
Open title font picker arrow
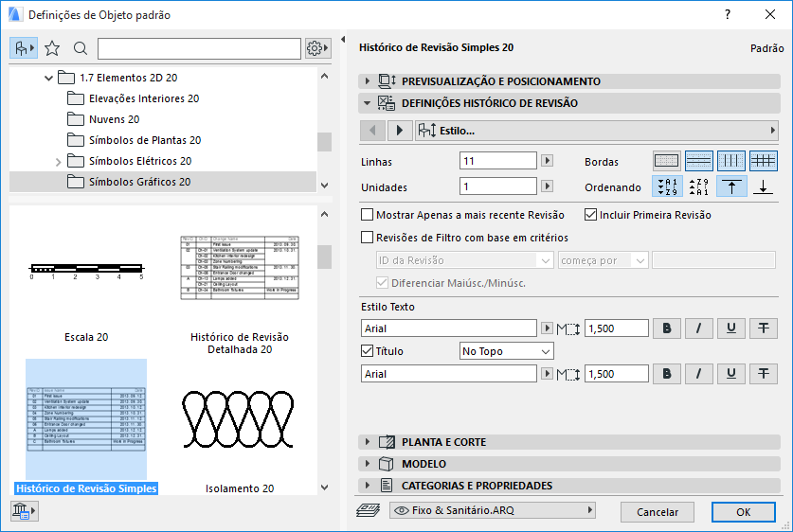547,374
